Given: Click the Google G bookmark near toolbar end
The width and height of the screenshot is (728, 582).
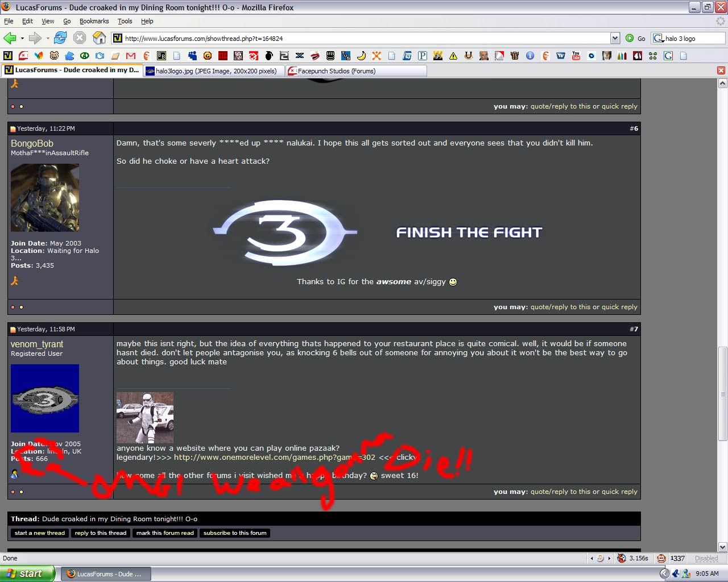Looking at the screenshot, I should coord(668,56).
